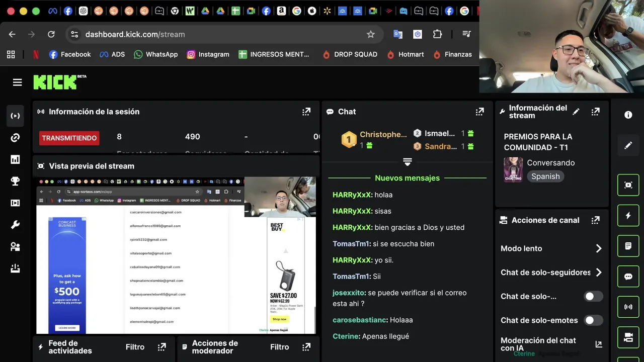644x362 pixels.
Task: Pop out the Acciones de moderador panel
Action: 306,347
